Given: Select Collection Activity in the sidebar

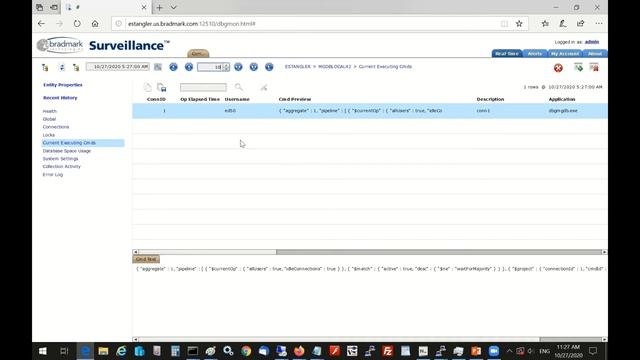Looking at the screenshot, I should click(62, 167).
